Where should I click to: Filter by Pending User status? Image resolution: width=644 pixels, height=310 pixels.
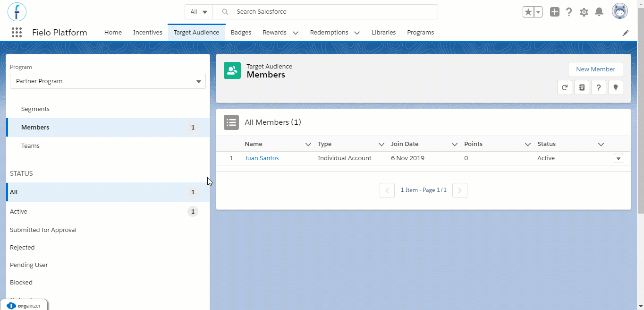pos(108,265)
